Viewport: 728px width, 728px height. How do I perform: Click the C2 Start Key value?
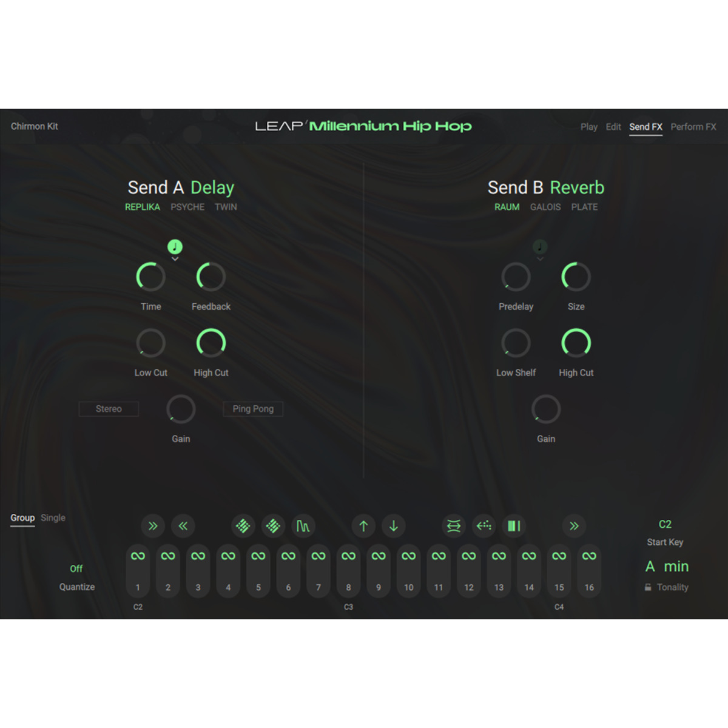pos(665,524)
